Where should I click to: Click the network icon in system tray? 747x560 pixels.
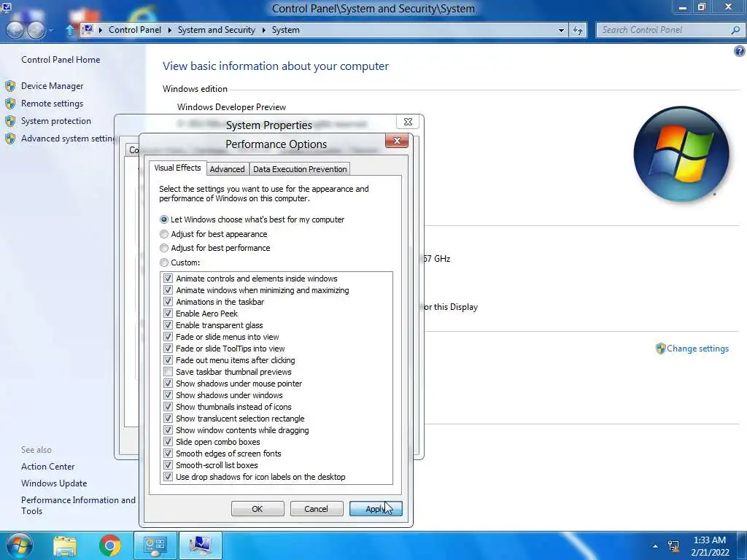click(673, 545)
